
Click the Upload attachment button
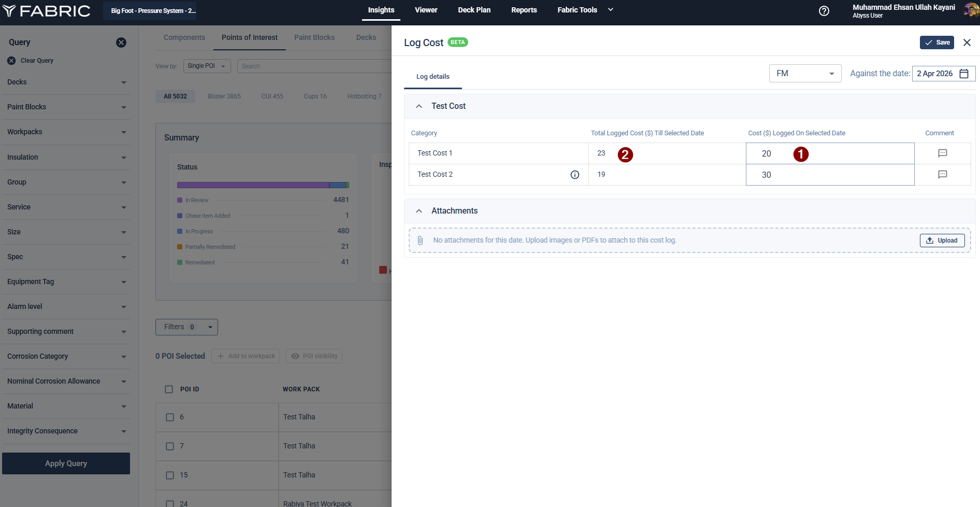coord(942,241)
